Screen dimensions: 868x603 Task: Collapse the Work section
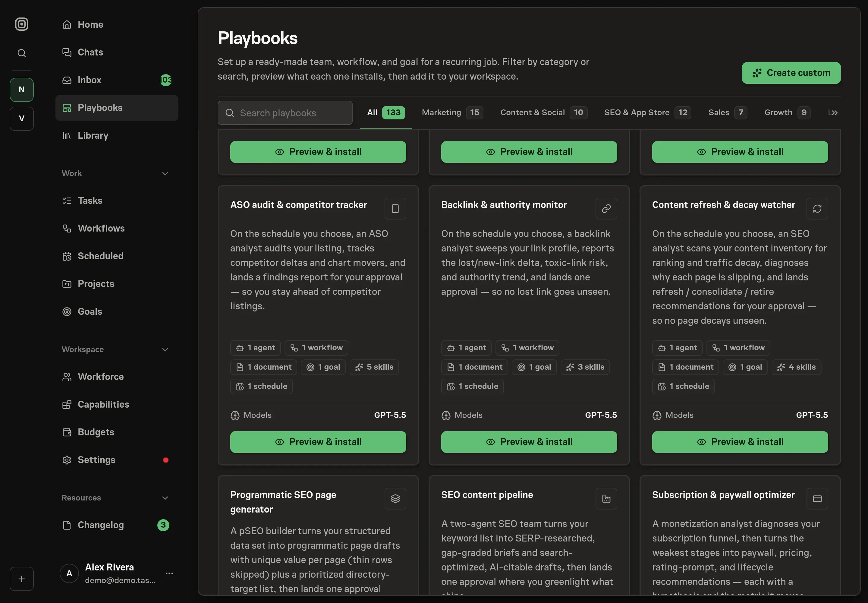click(x=165, y=173)
